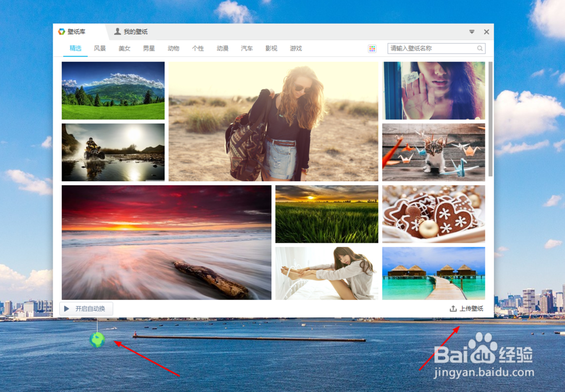
Task: Click the search magnifier icon
Action: click(x=480, y=48)
